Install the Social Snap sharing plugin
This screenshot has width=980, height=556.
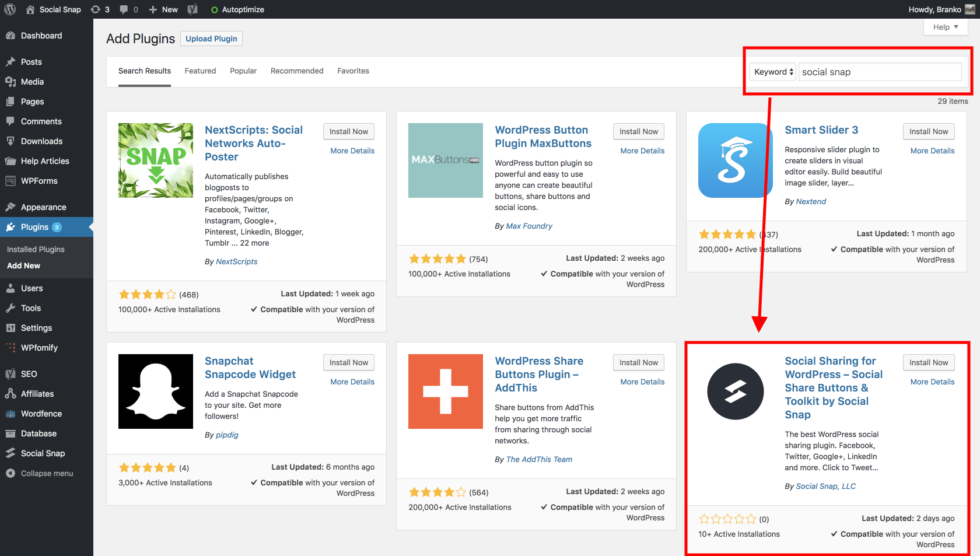pyautogui.click(x=929, y=362)
